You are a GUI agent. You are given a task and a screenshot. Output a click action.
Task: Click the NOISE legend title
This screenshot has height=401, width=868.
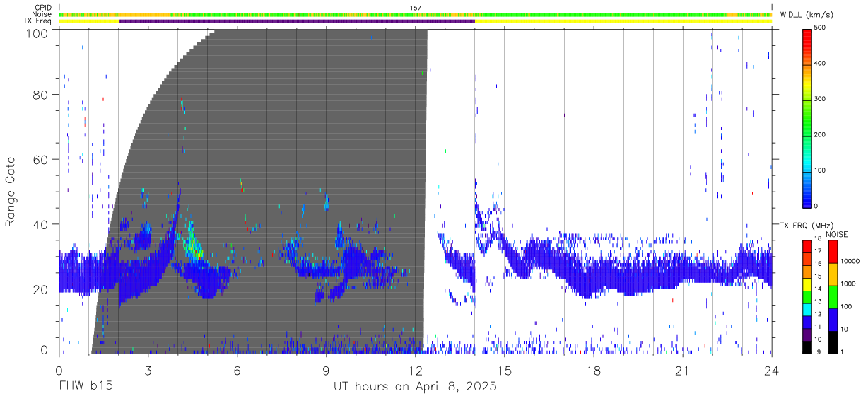tap(837, 234)
